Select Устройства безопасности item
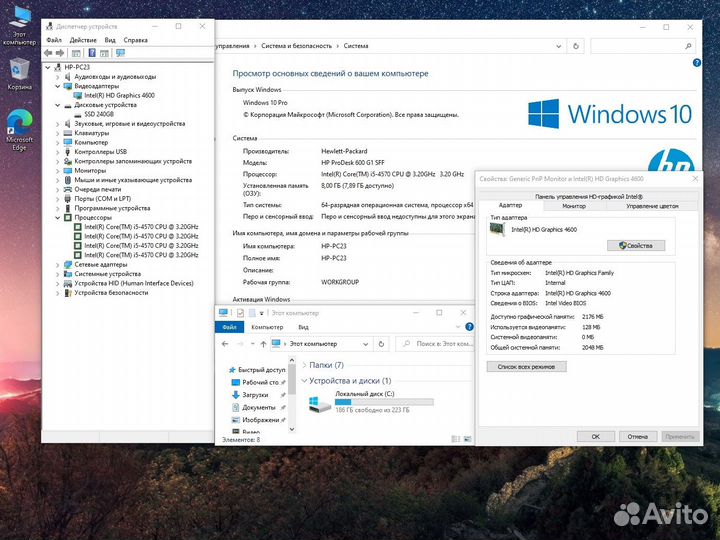 pyautogui.click(x=111, y=293)
